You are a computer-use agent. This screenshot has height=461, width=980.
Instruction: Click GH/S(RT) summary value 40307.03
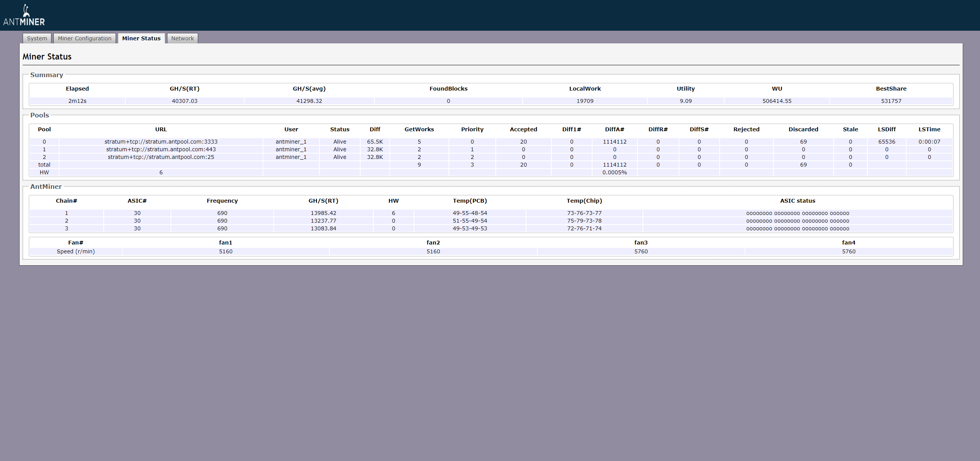184,101
